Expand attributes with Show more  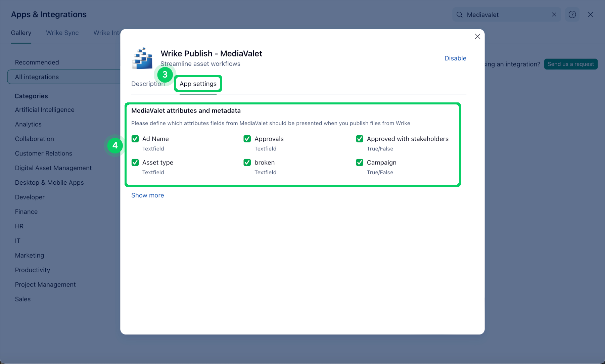coord(148,195)
